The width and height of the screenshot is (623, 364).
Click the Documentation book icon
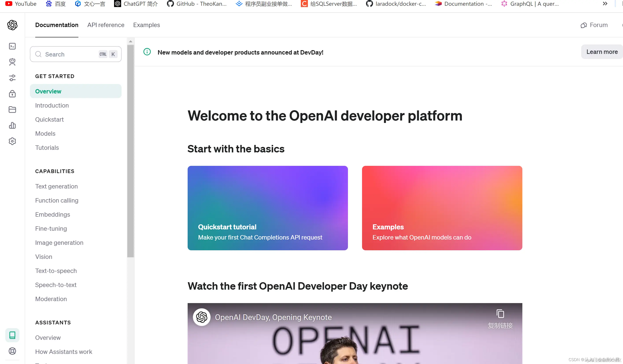pyautogui.click(x=12, y=335)
